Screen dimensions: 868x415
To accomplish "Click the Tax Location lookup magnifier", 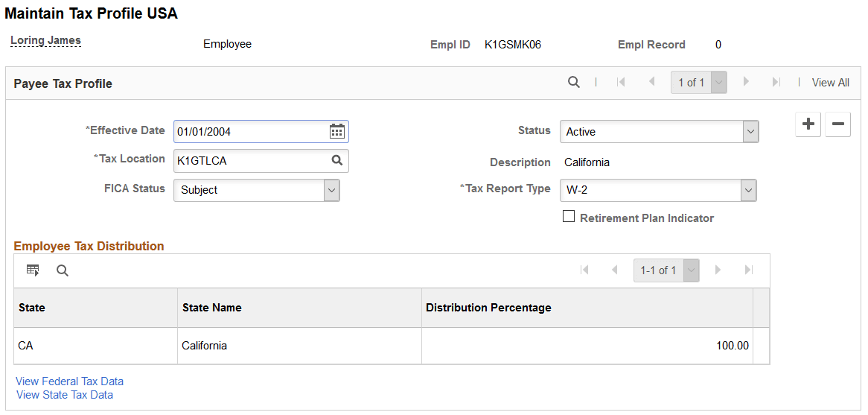I will click(x=336, y=160).
